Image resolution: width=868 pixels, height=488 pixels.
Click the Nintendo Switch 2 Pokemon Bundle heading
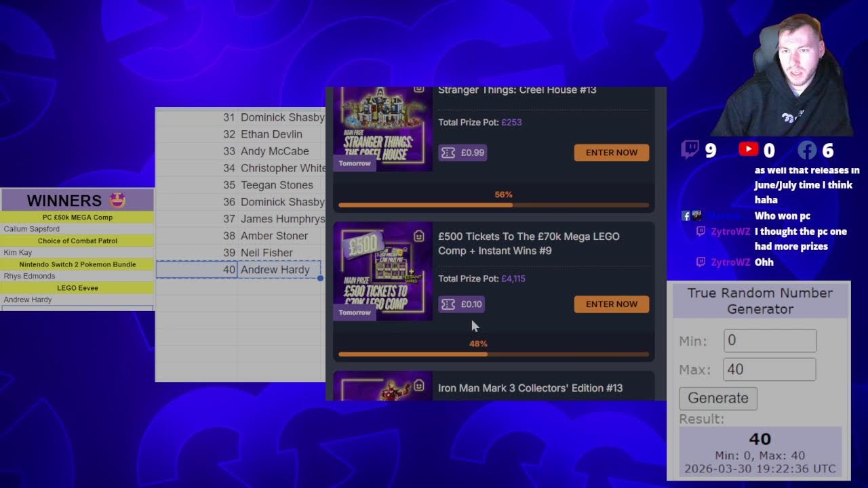(x=77, y=264)
